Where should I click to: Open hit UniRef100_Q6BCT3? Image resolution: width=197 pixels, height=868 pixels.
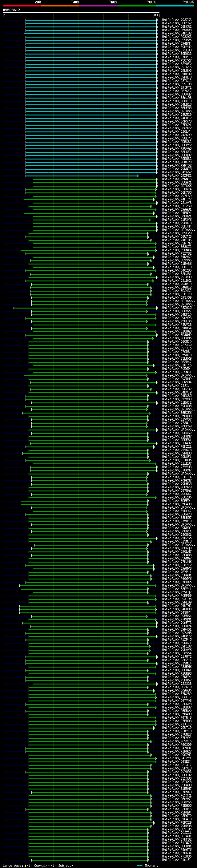(177, 101)
